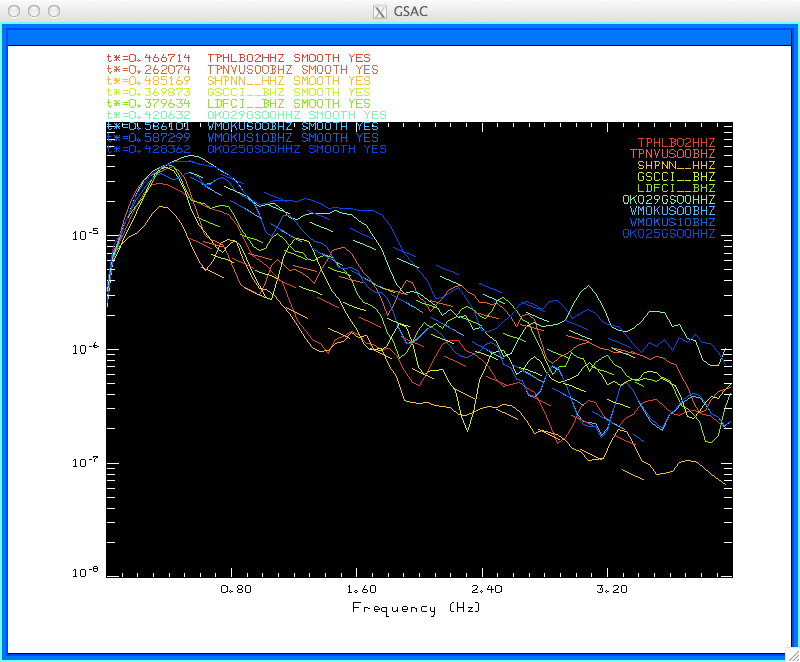Click the 10-7 amplitude axis label
This screenshot has height=662, width=800.
click(x=86, y=462)
